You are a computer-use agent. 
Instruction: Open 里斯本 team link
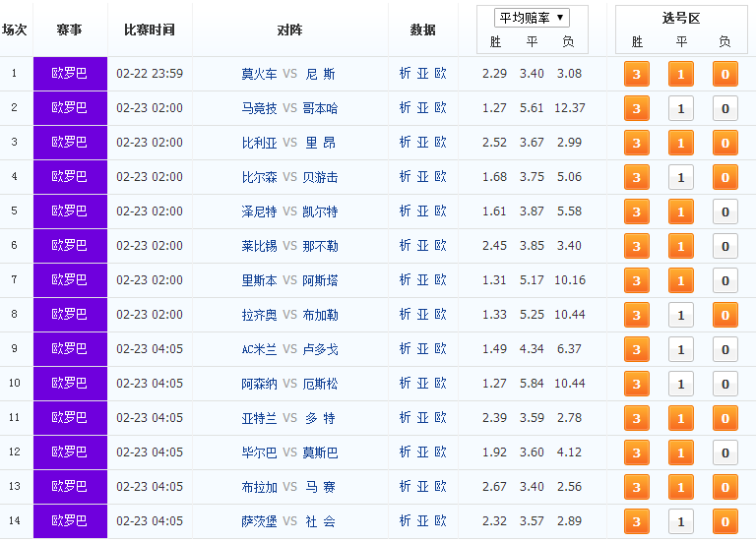[x=260, y=280]
